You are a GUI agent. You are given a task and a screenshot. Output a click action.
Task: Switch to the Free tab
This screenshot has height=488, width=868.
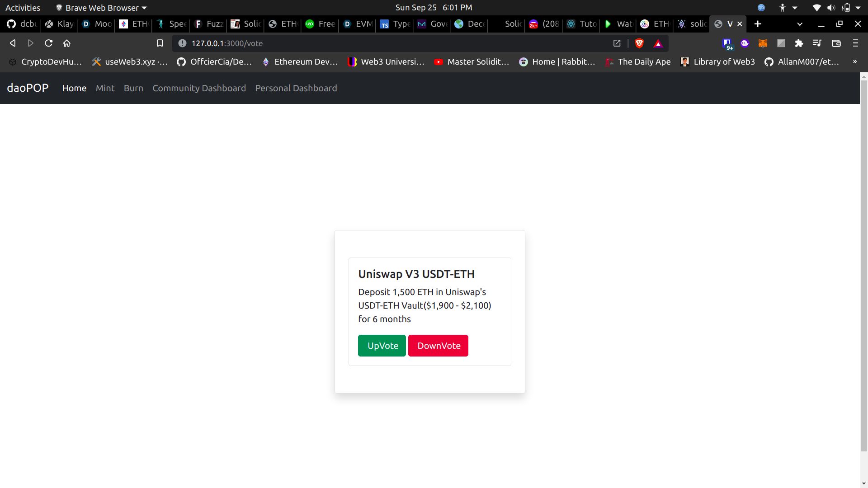320,24
